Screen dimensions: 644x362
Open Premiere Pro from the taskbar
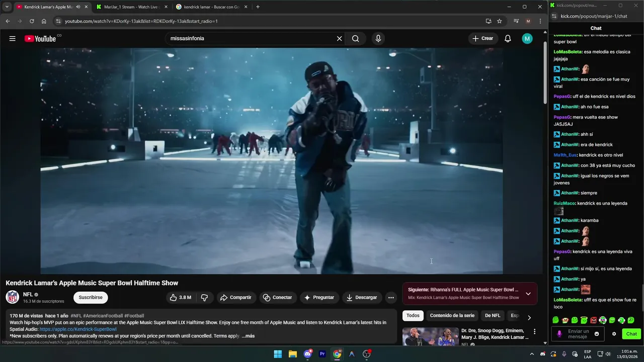(x=322, y=354)
